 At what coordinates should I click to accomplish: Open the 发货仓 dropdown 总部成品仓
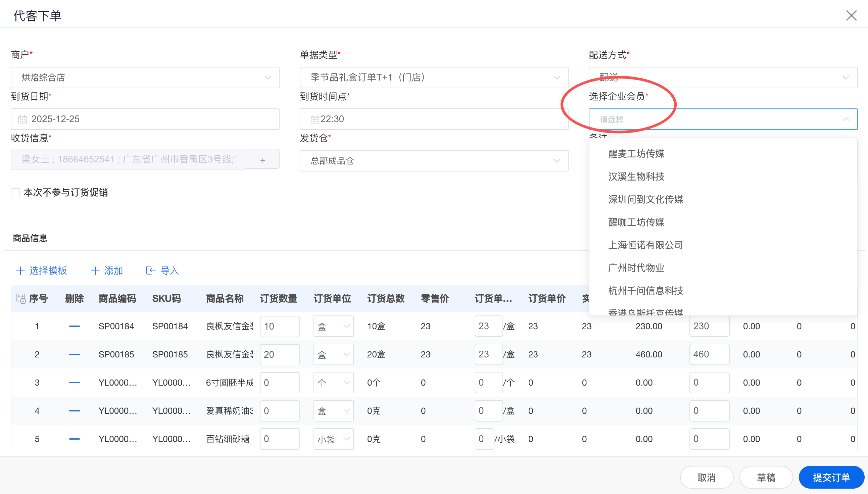tap(434, 161)
